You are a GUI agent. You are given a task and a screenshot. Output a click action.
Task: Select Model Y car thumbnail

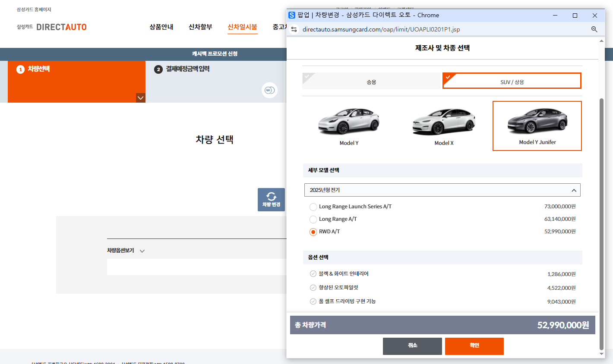point(349,126)
